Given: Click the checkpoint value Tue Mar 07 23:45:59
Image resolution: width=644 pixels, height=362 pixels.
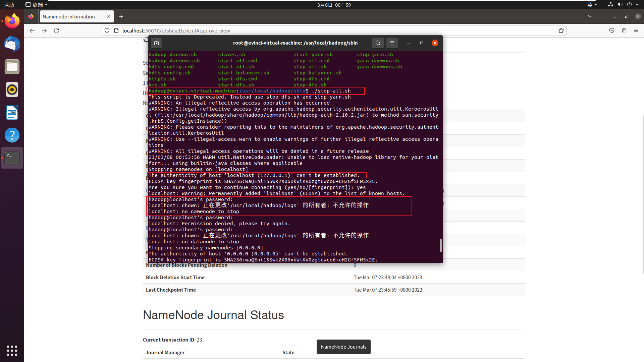Looking at the screenshot, I should [388, 290].
